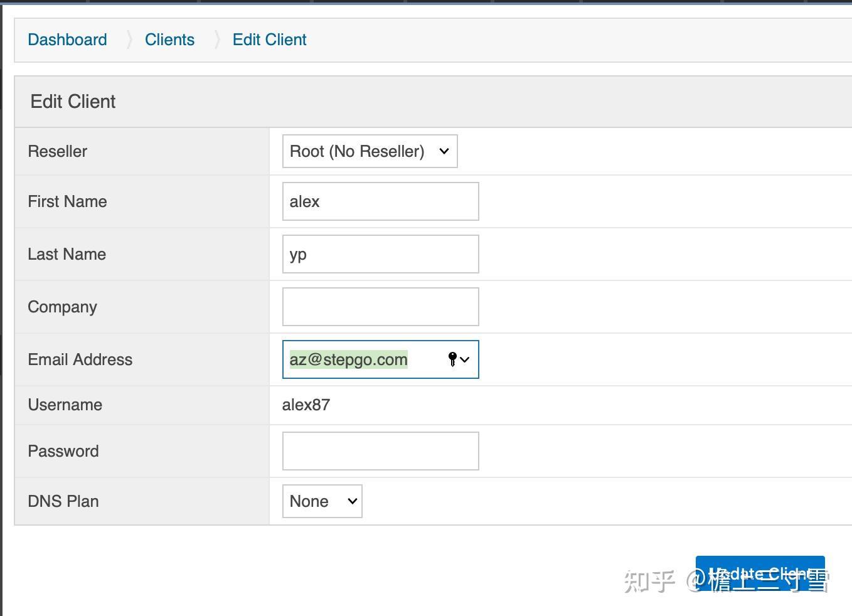Click the empty Company text box

point(380,307)
